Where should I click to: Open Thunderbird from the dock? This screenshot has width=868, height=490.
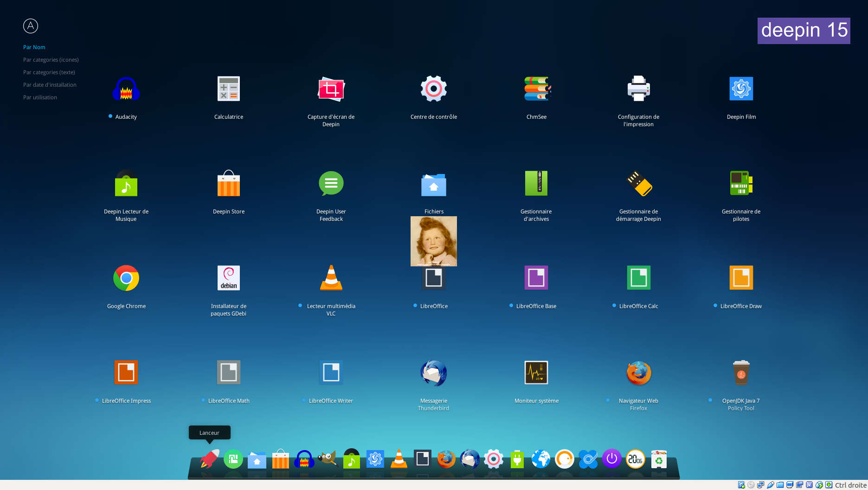(470, 459)
